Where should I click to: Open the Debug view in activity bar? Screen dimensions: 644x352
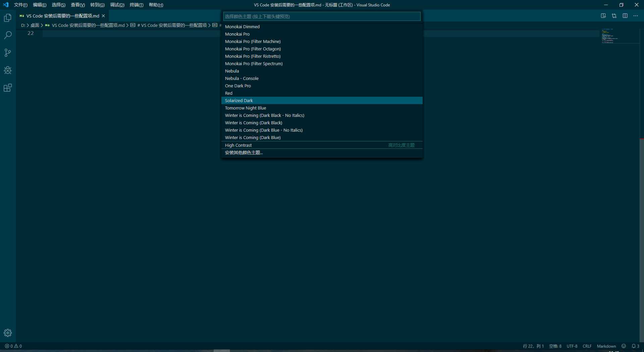coord(8,70)
